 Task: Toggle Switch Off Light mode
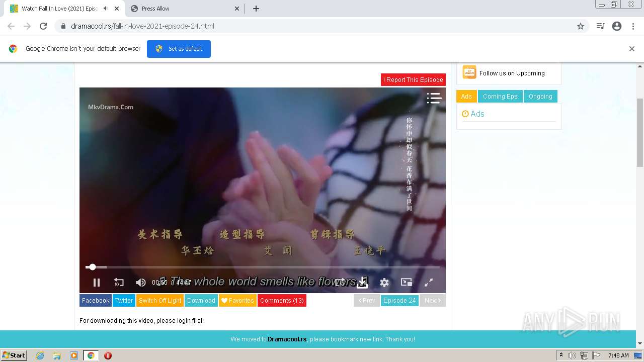point(160,301)
